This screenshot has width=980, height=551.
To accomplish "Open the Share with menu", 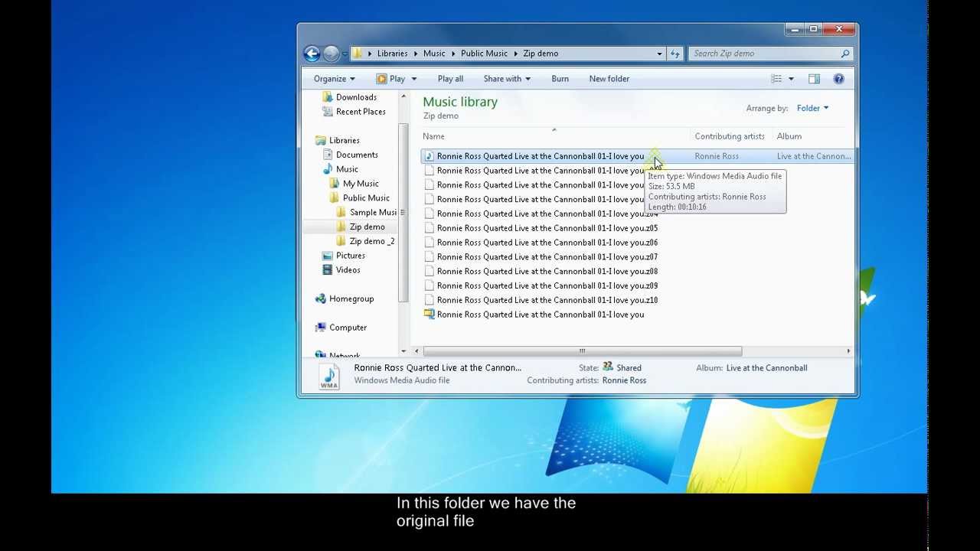I will pyautogui.click(x=507, y=79).
